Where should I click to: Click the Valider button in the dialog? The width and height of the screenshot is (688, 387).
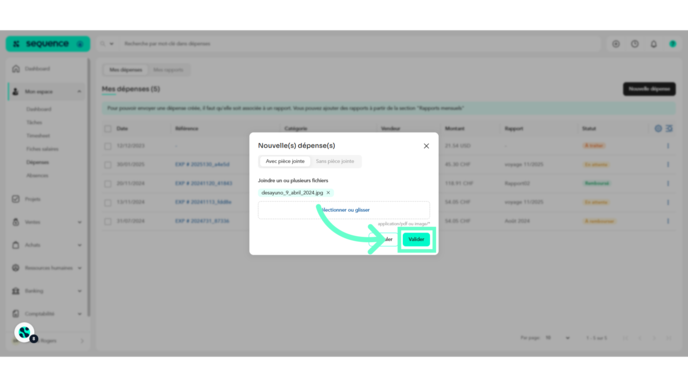coord(416,239)
